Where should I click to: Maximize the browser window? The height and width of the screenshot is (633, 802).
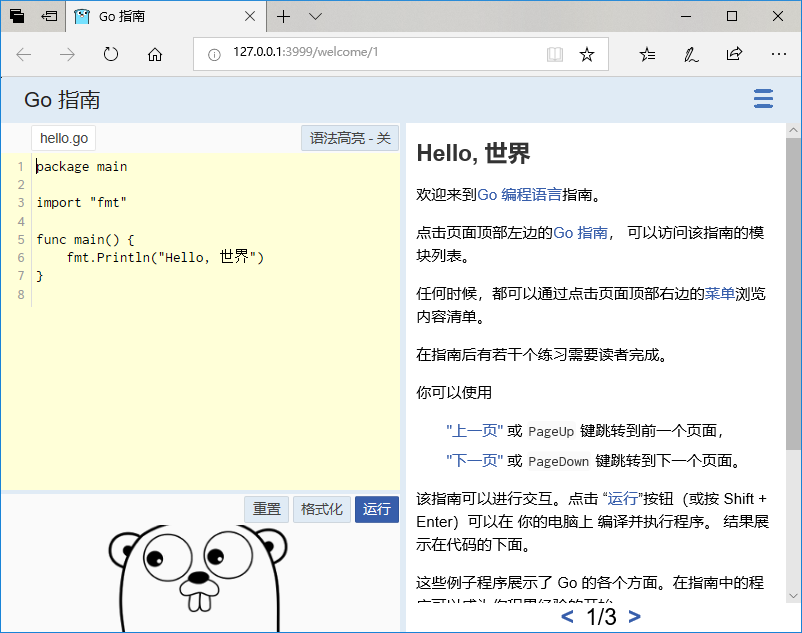[732, 16]
